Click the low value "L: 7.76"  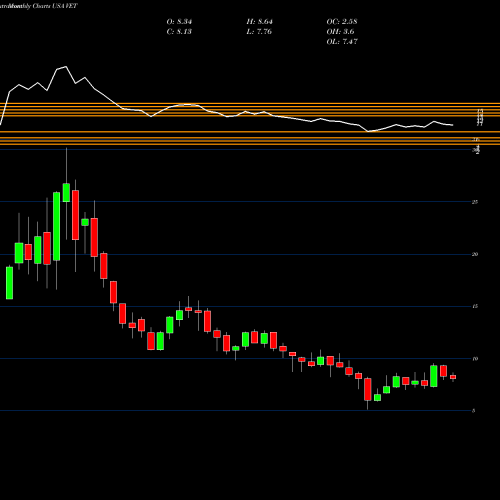tap(259, 32)
